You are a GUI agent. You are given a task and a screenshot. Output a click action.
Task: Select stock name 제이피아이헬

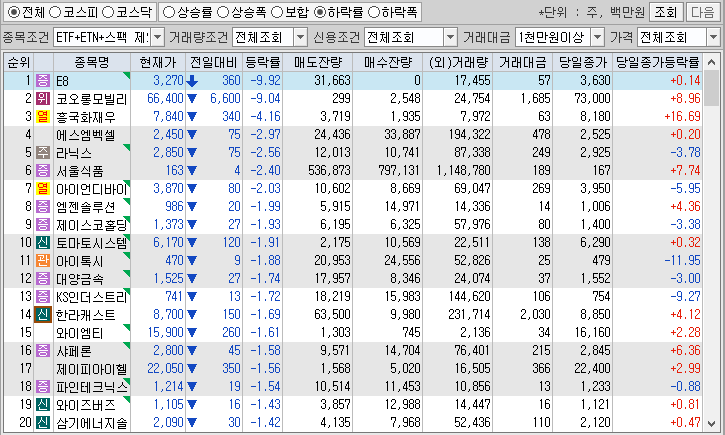(92, 369)
